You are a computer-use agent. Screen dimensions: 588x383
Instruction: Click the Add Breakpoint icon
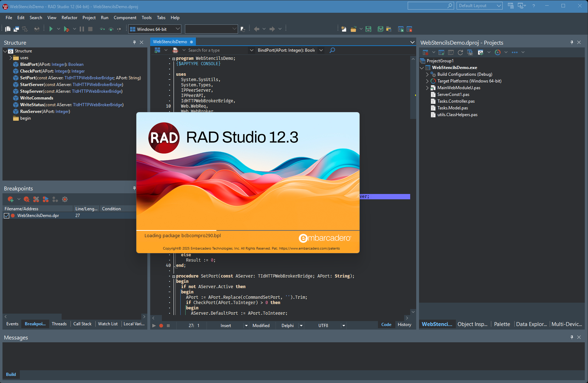pos(11,199)
